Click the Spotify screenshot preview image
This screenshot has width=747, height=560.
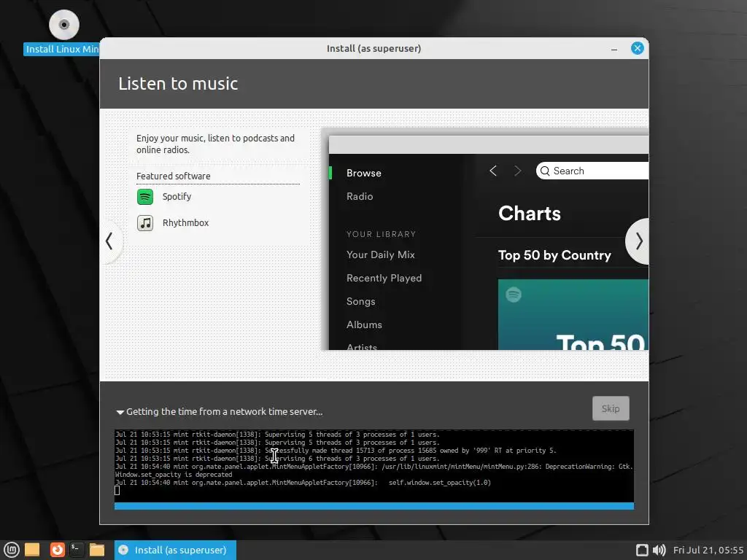[x=485, y=239]
